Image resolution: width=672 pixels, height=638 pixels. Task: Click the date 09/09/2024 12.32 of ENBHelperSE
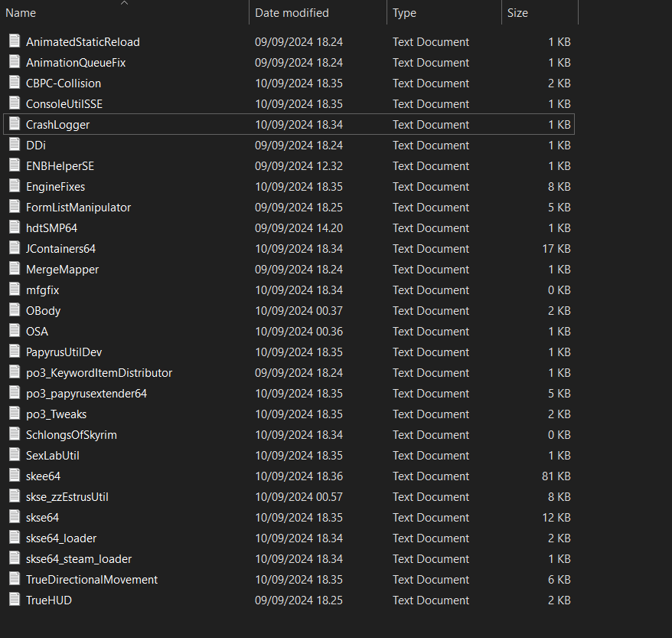(x=298, y=166)
